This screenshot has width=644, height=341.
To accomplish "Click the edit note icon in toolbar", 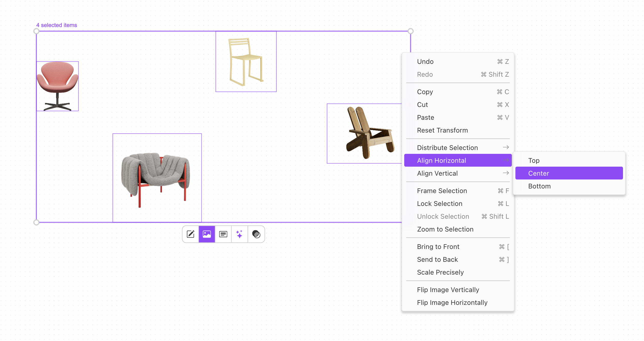I will (x=191, y=234).
